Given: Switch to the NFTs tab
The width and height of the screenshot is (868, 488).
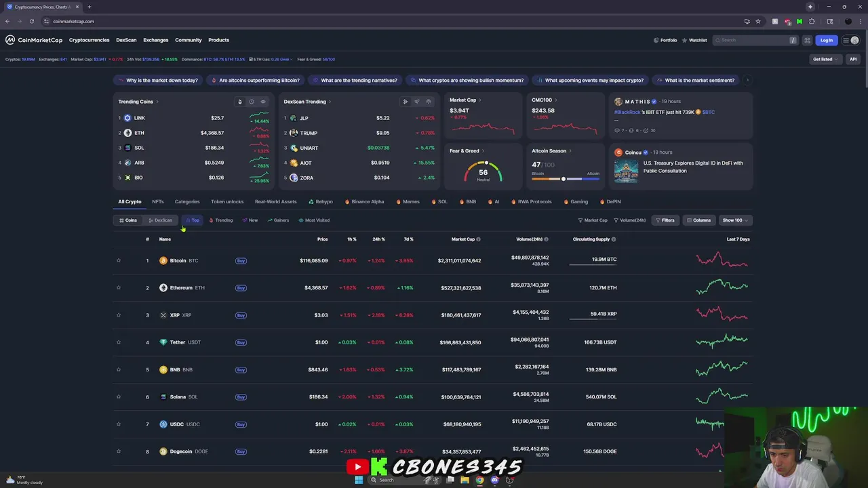Looking at the screenshot, I should pyautogui.click(x=157, y=201).
